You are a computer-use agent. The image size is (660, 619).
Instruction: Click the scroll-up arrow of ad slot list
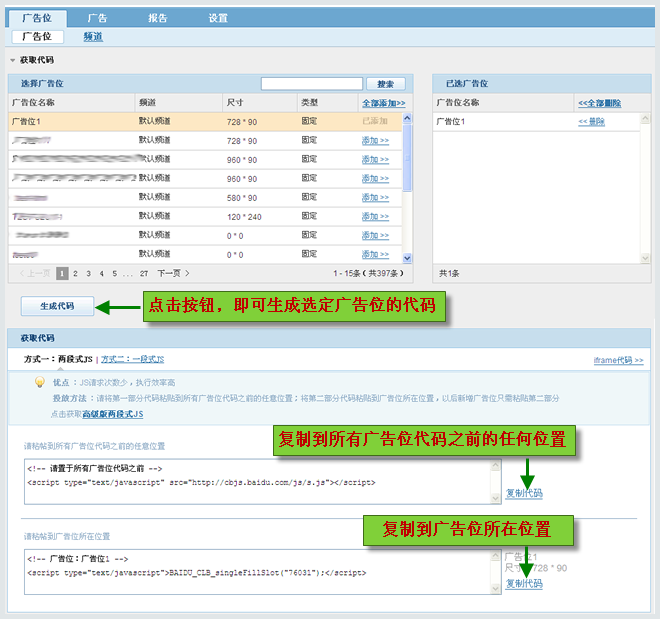click(407, 118)
